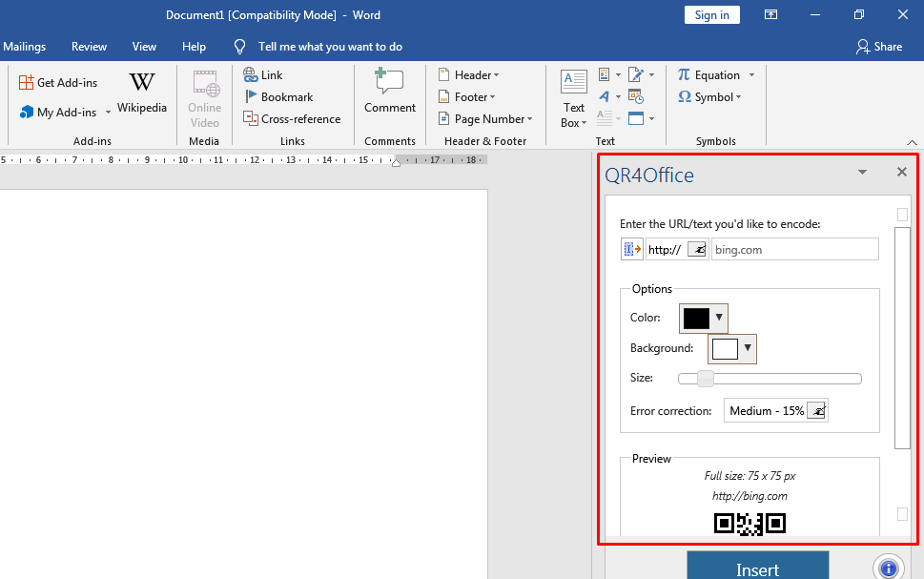Open the Background color swatch picker
The width and height of the screenshot is (924, 579).
click(732, 348)
